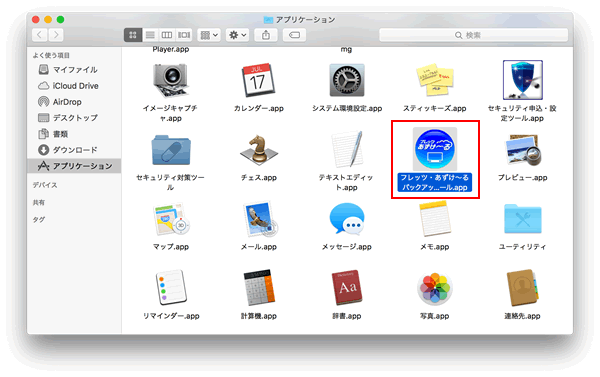
Task: Select the 写真.app colorful flower icon
Action: (x=435, y=288)
